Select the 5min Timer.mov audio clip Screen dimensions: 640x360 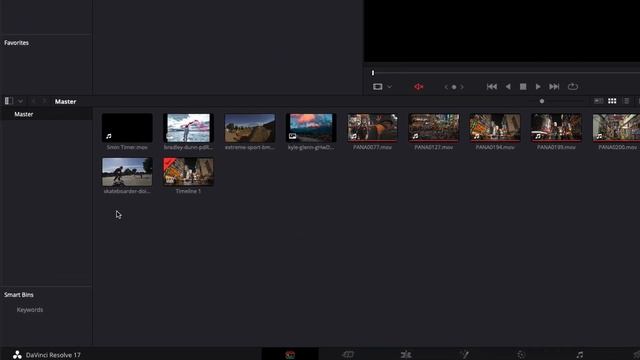click(127, 128)
